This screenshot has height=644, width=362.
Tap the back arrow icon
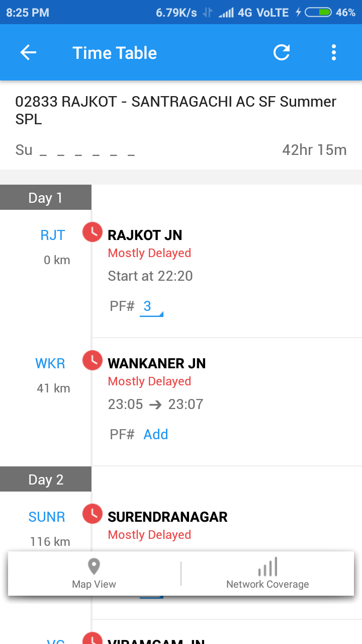tap(28, 53)
